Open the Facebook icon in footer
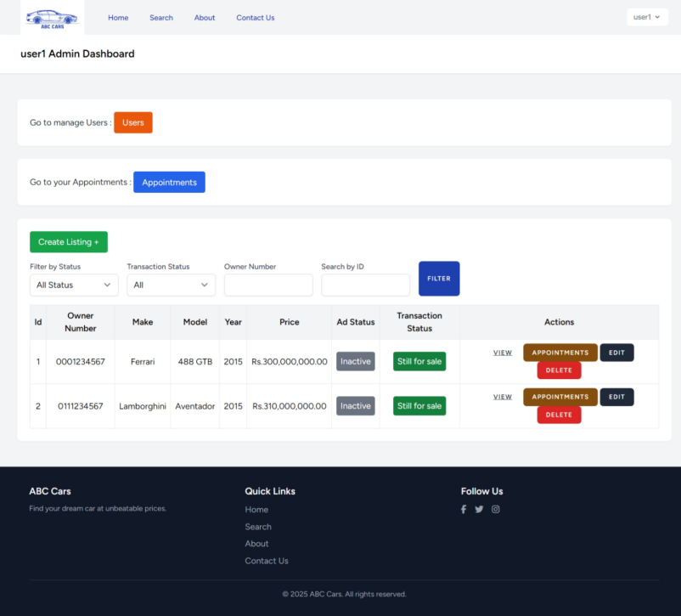This screenshot has width=681, height=616. (463, 509)
